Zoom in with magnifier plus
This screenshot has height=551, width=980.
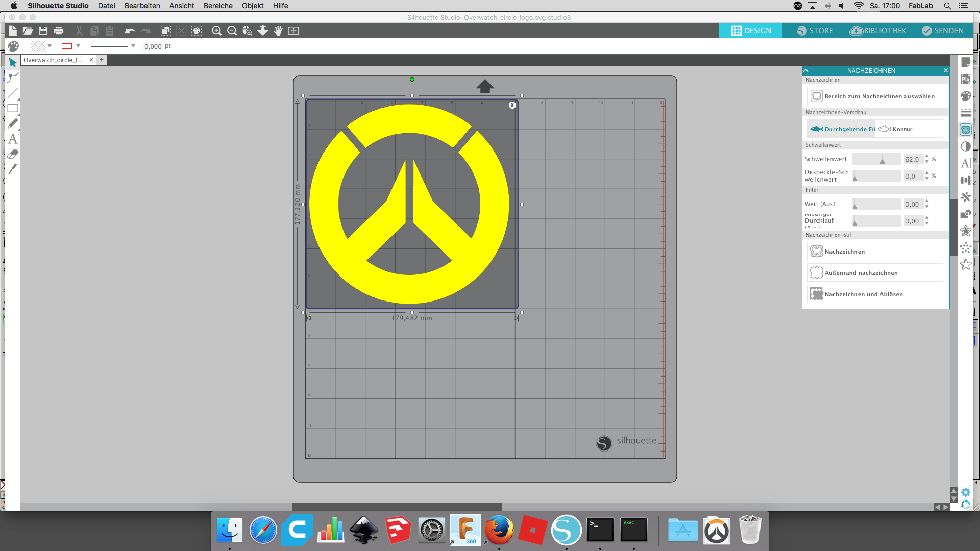[216, 31]
